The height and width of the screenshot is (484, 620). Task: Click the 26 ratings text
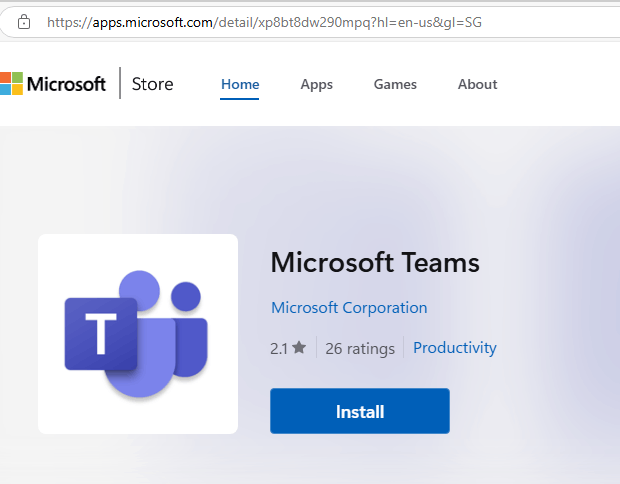click(x=360, y=348)
